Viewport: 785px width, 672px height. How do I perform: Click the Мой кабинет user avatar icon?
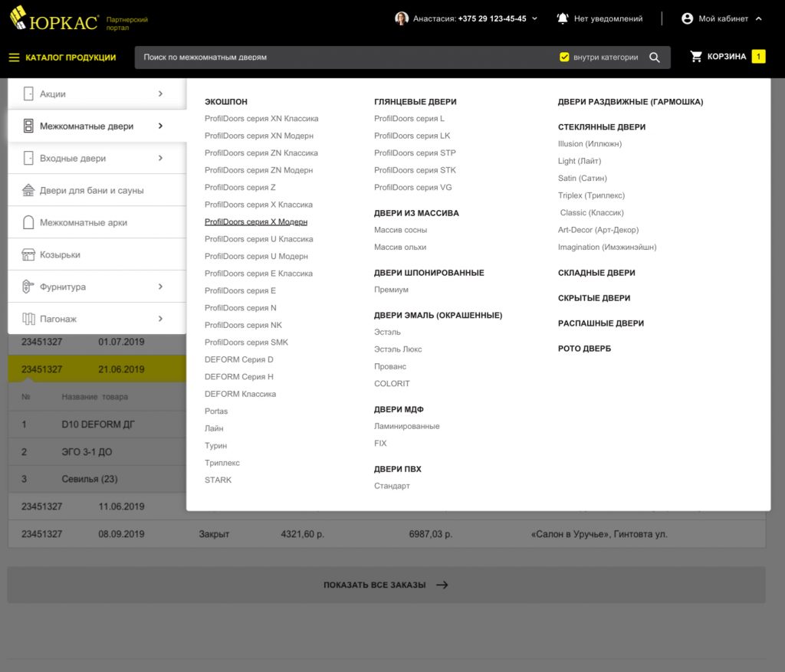pos(687,18)
